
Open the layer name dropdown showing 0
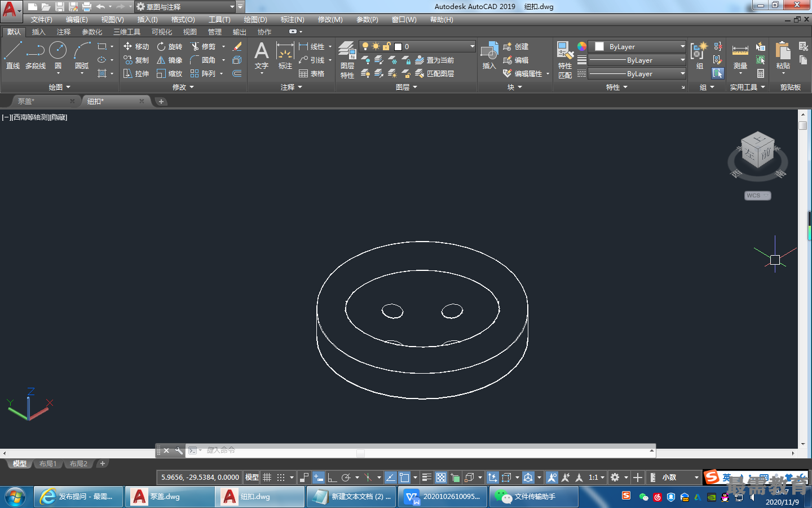point(418,46)
